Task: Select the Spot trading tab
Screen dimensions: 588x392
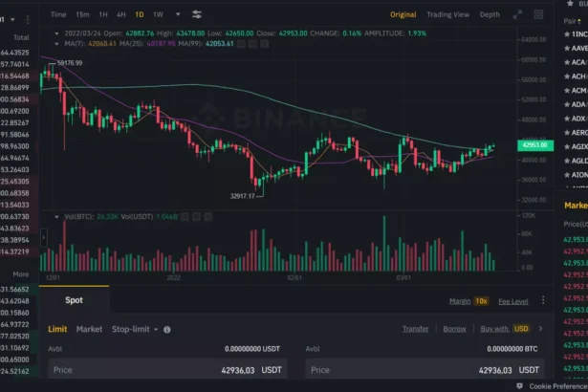Action: pos(74,300)
